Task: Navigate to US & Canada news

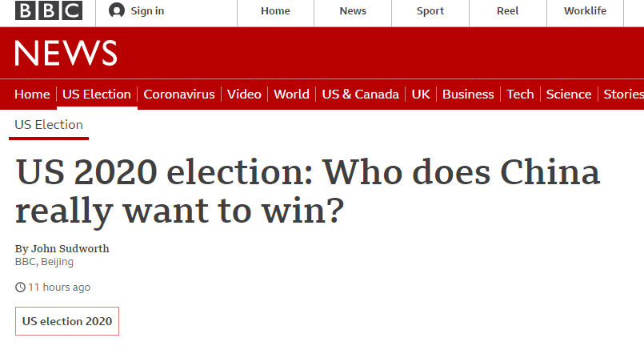Action: click(x=360, y=95)
